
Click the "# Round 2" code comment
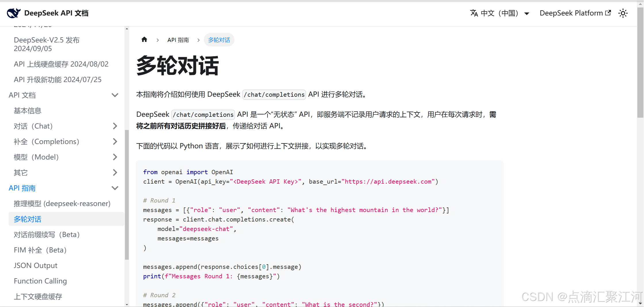[x=159, y=295]
